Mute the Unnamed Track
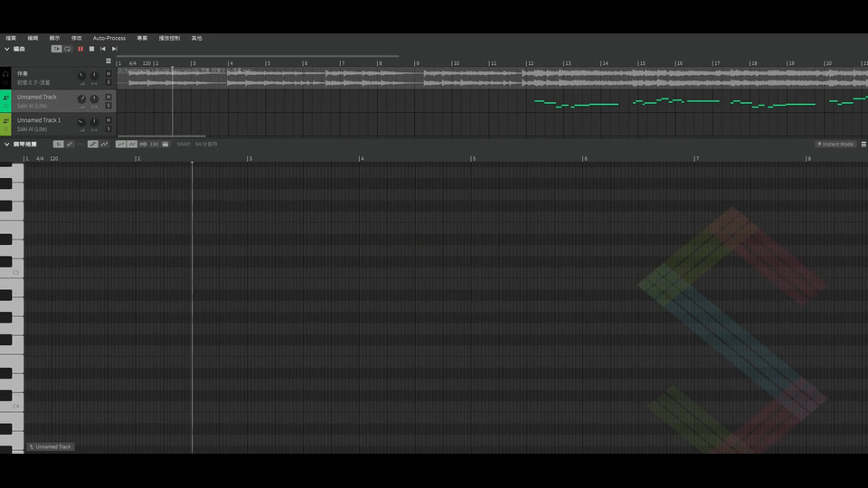 [x=108, y=97]
